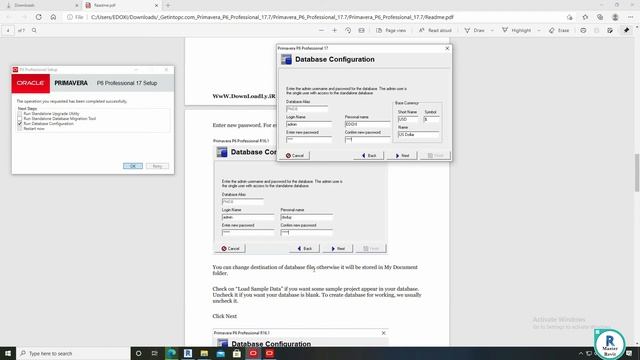Click OK in P6 Professional Setup
Viewport: 640px width, 360px height.
(x=133, y=166)
